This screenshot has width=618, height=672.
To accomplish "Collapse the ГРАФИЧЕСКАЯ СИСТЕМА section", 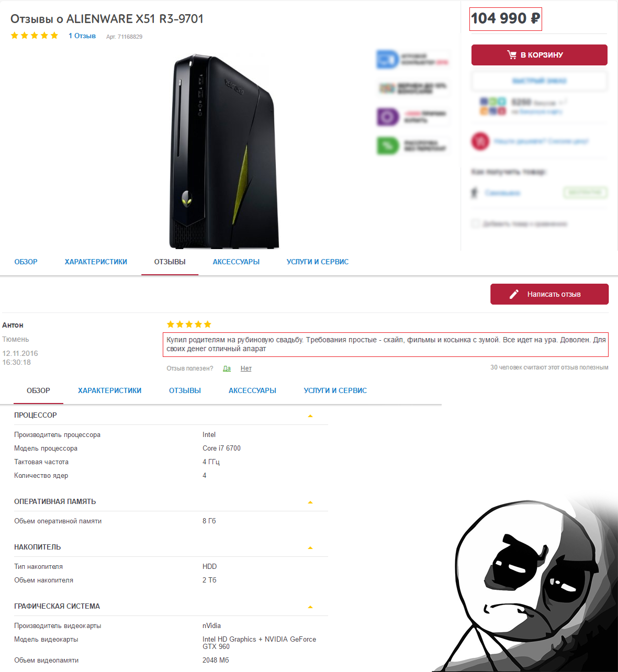I will point(310,607).
